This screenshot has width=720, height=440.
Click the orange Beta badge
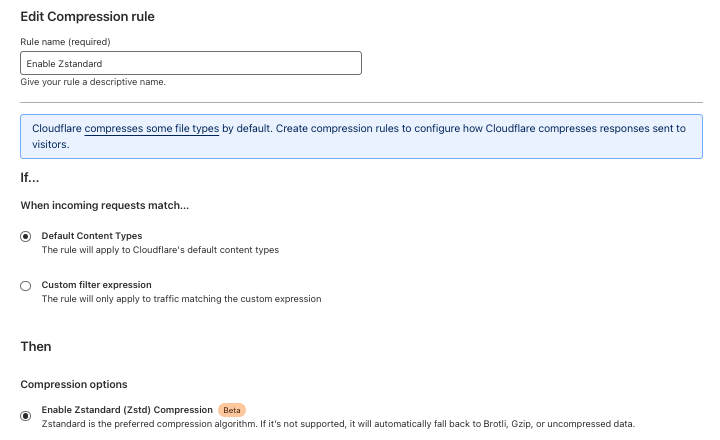(x=232, y=410)
